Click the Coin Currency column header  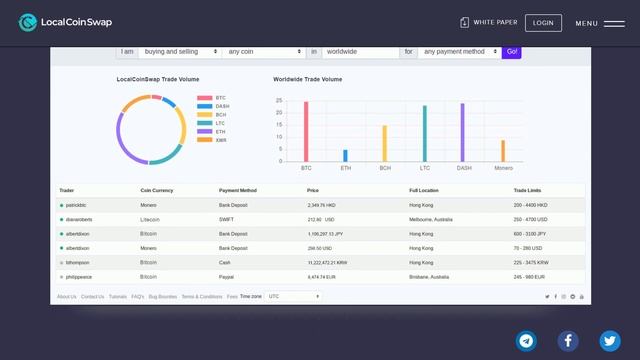[x=157, y=191]
